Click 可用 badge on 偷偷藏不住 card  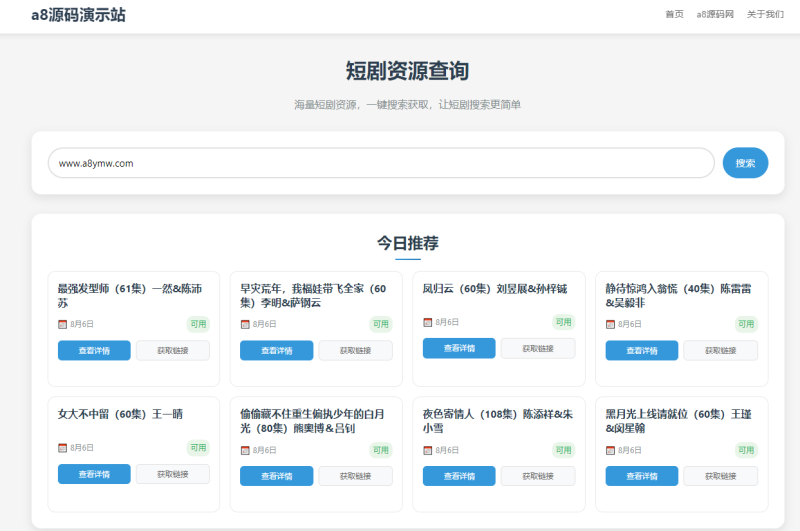[381, 450]
